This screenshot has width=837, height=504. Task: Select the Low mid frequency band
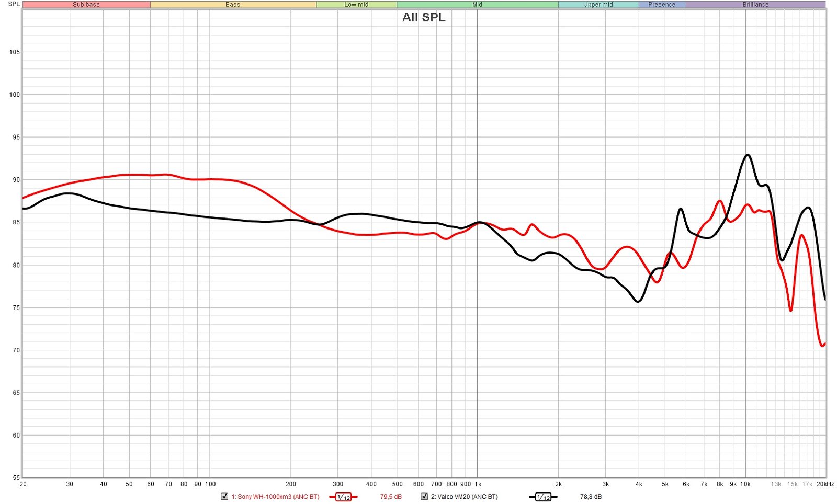356,5
